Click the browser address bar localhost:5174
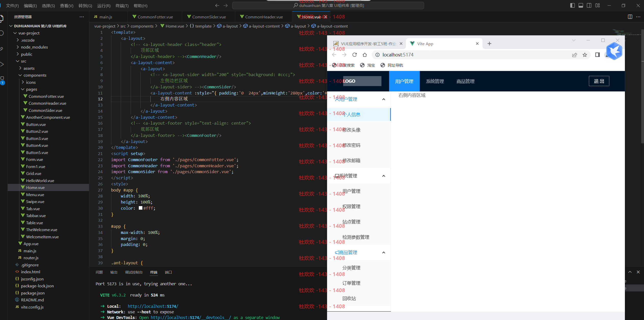 481,55
